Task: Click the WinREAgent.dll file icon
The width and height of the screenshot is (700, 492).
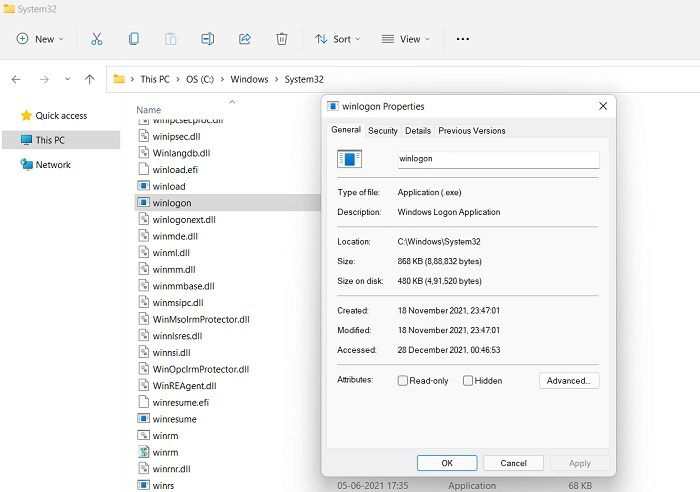Action: click(x=143, y=385)
